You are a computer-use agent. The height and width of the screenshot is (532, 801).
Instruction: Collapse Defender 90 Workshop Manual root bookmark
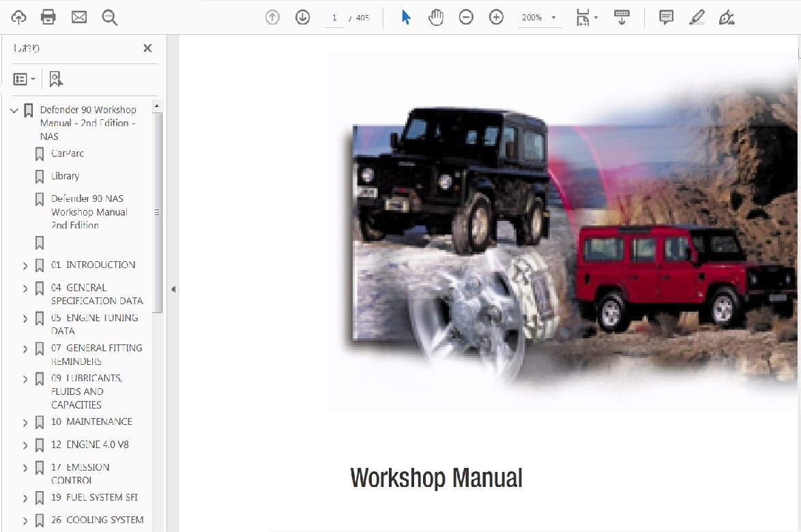tap(14, 110)
